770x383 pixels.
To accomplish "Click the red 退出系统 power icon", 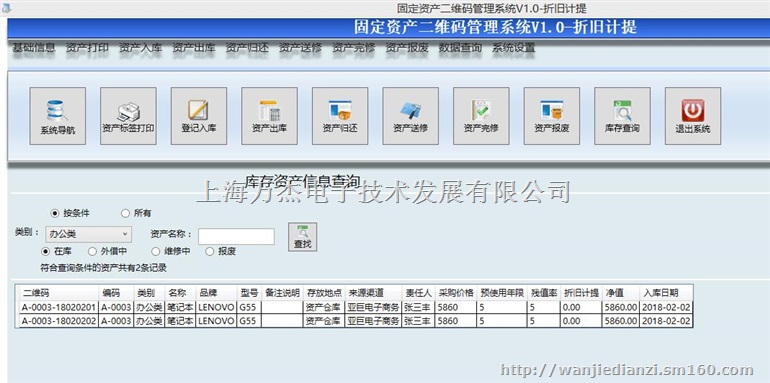I will 693,116.
